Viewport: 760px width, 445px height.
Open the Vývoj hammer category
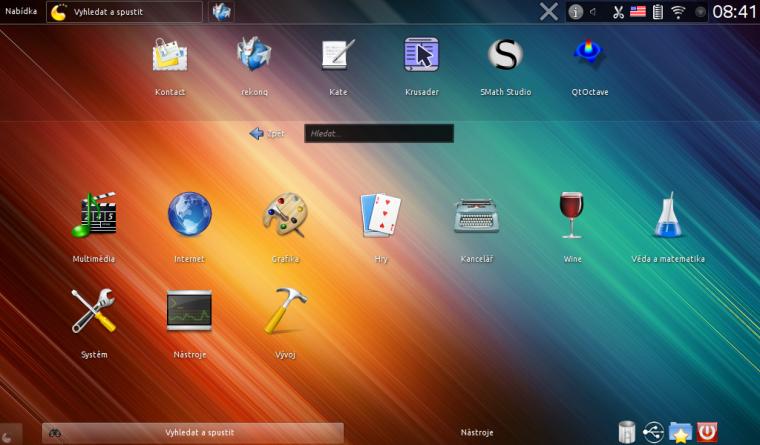point(285,311)
